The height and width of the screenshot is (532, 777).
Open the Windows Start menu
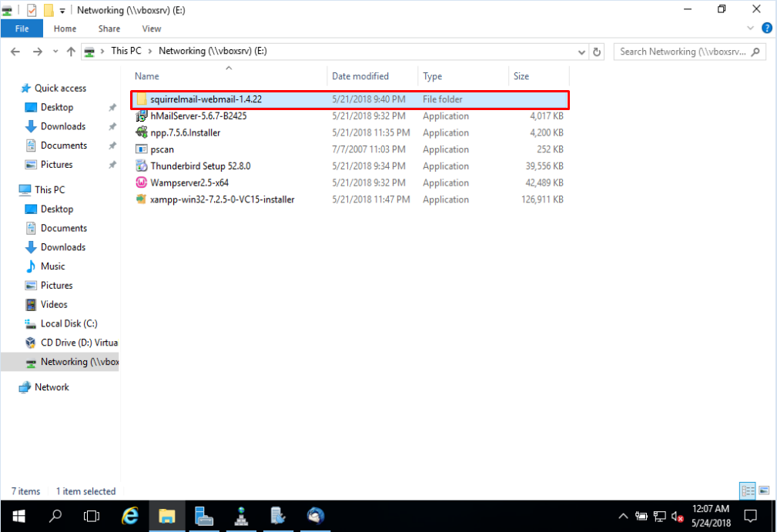coord(18,517)
